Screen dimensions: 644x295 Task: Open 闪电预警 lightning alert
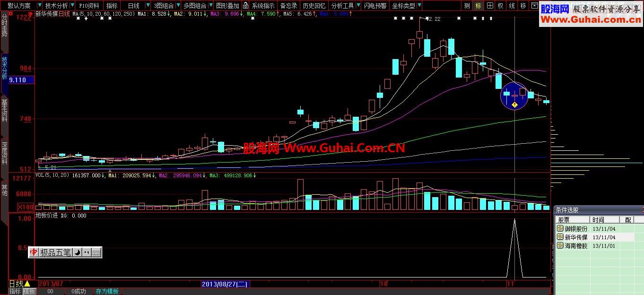tap(375, 6)
